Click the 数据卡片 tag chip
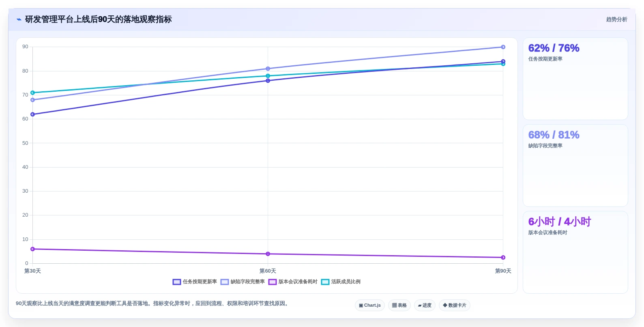The width and height of the screenshot is (644, 327). point(455,305)
